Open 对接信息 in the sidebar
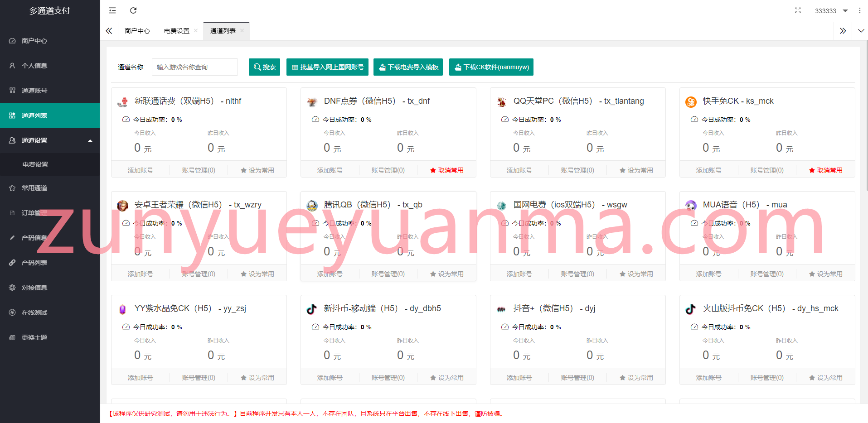The width and height of the screenshot is (868, 423). [x=50, y=288]
